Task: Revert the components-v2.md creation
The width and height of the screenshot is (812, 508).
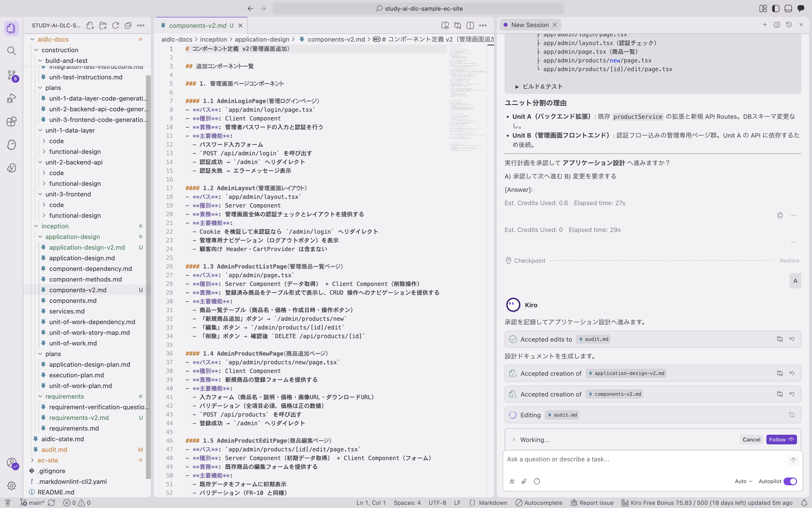Action: (x=792, y=394)
